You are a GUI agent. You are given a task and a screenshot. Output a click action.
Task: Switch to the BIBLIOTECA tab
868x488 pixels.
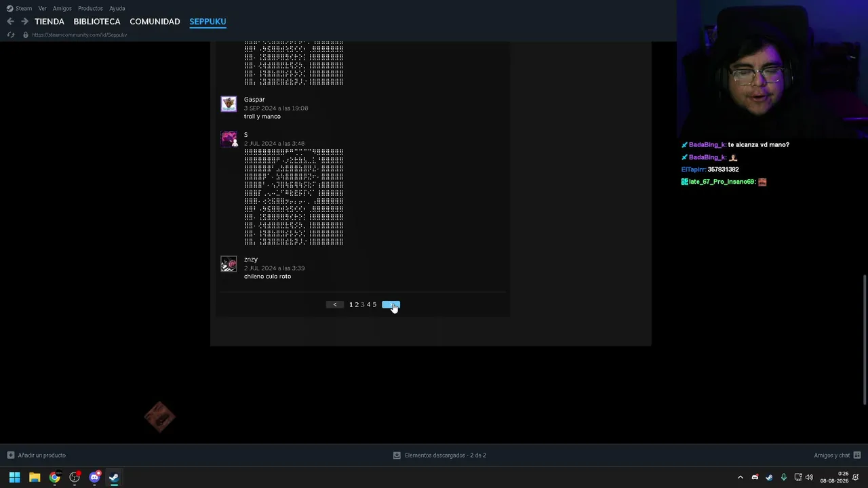click(97, 22)
